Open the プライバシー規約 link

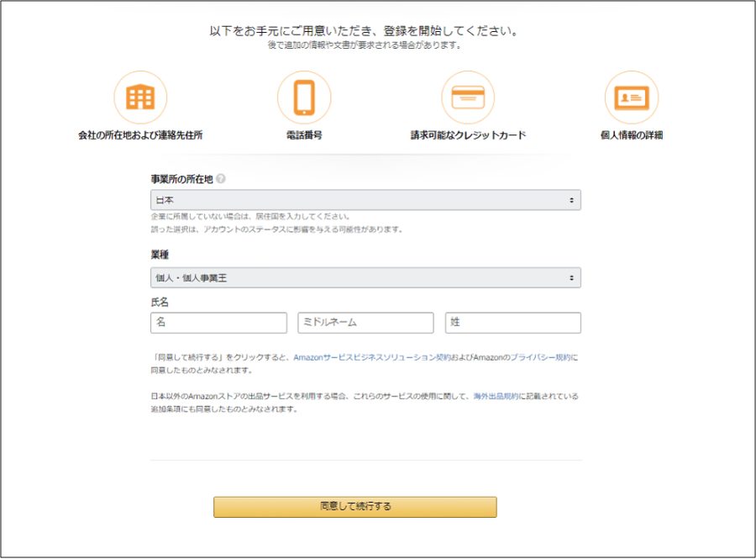point(540,357)
